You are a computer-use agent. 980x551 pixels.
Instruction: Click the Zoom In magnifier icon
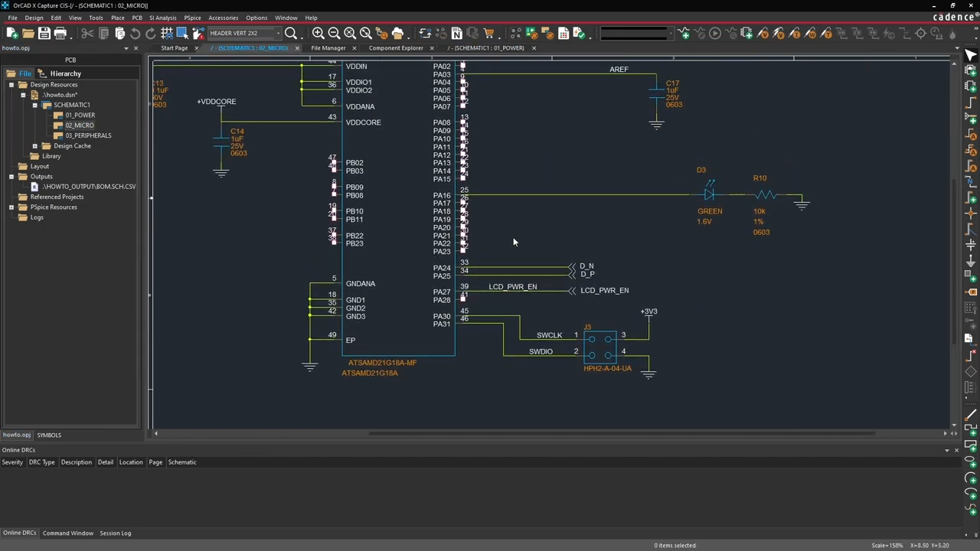pyautogui.click(x=318, y=33)
